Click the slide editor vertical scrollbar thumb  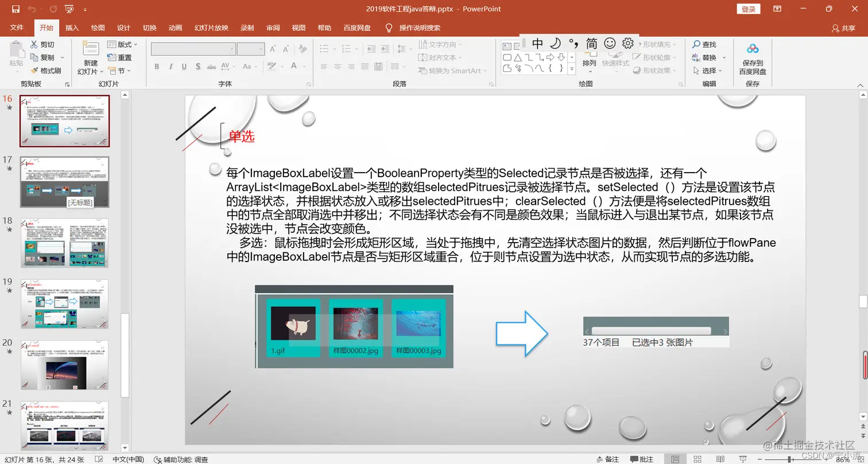tap(862, 302)
